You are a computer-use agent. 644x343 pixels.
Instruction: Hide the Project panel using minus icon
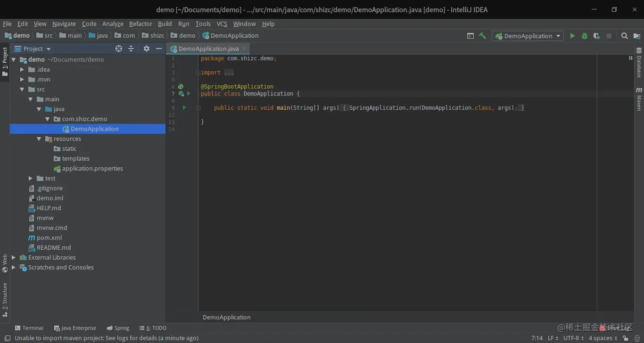click(x=159, y=49)
